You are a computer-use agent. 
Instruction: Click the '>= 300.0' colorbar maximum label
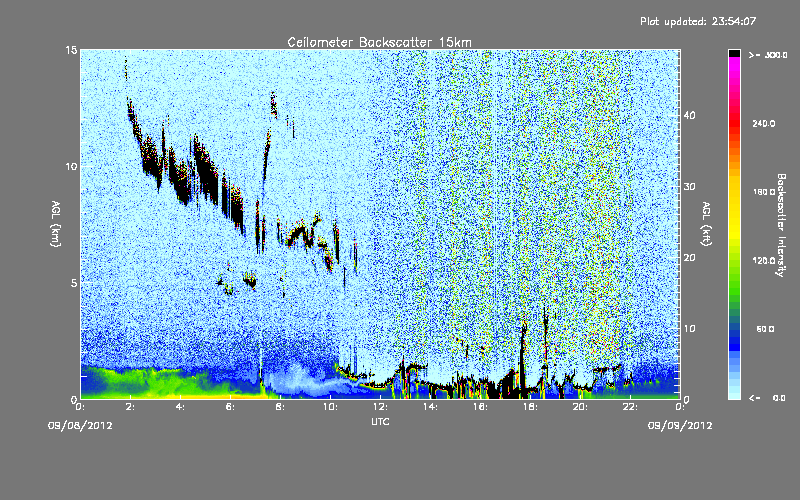point(768,55)
